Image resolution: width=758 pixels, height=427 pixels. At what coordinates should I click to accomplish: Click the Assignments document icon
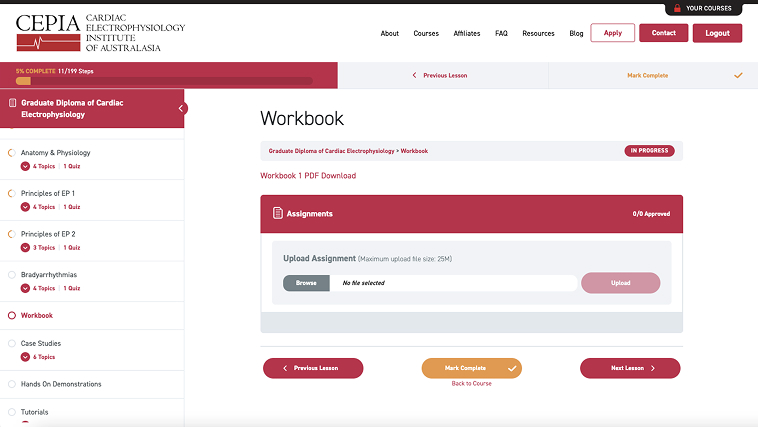277,213
